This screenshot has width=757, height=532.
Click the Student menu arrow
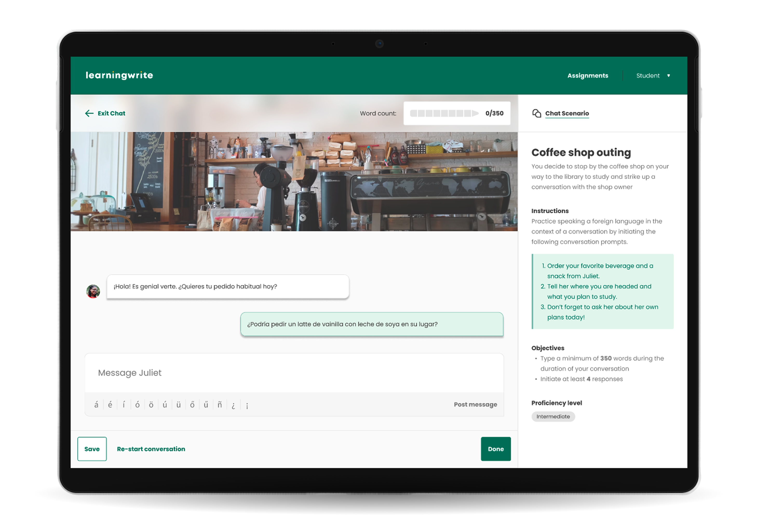669,76
